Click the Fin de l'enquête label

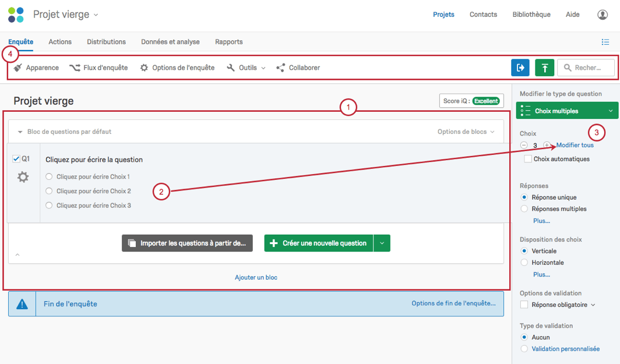(x=71, y=304)
